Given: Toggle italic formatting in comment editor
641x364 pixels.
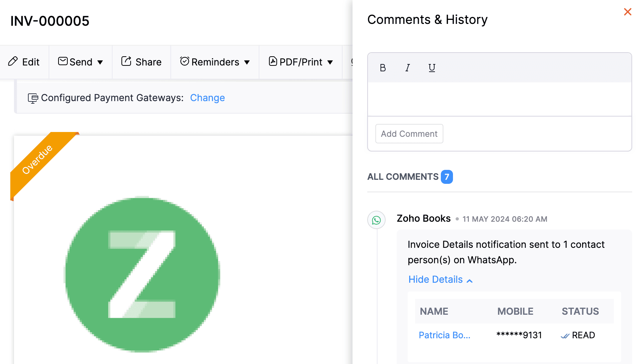Looking at the screenshot, I should tap(407, 68).
